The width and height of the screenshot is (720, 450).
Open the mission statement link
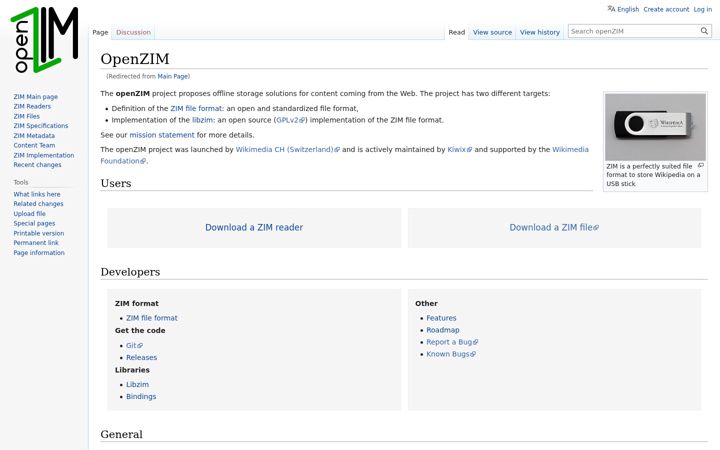[x=162, y=135]
